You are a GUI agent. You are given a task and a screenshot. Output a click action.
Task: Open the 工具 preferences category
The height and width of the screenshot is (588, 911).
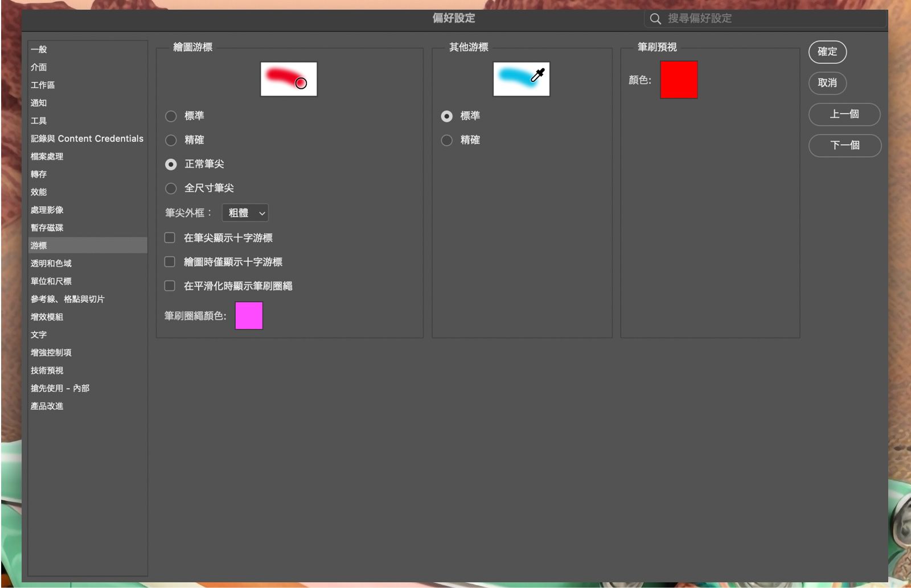tap(88, 121)
